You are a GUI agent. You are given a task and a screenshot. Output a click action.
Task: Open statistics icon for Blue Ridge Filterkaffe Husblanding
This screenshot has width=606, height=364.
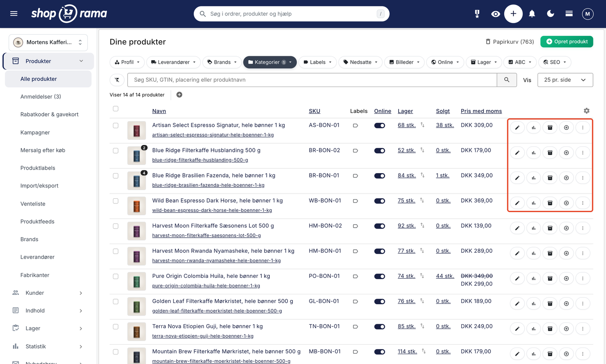534,153
